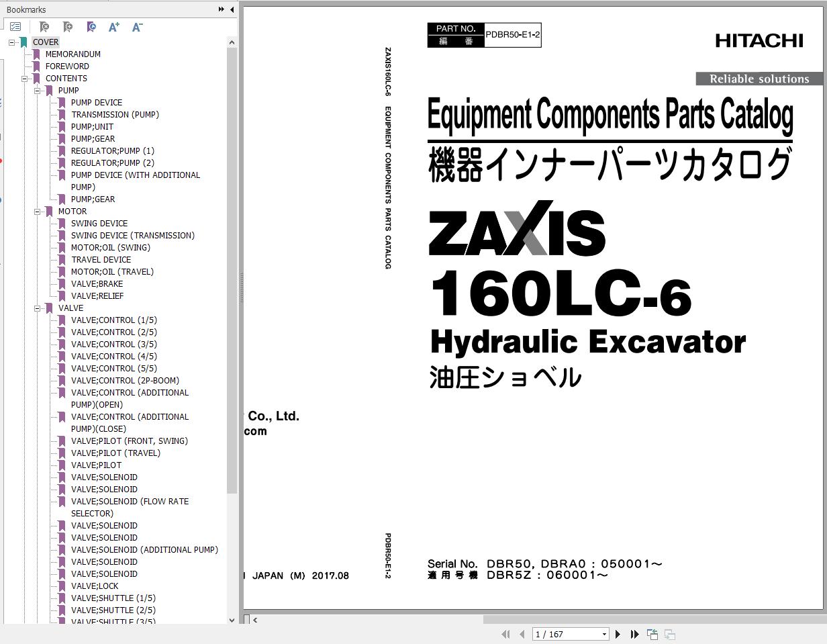Open VALVE;CONTROL (ADDITIONAL PUMP)(CLOSE) bookmark

coord(130,423)
